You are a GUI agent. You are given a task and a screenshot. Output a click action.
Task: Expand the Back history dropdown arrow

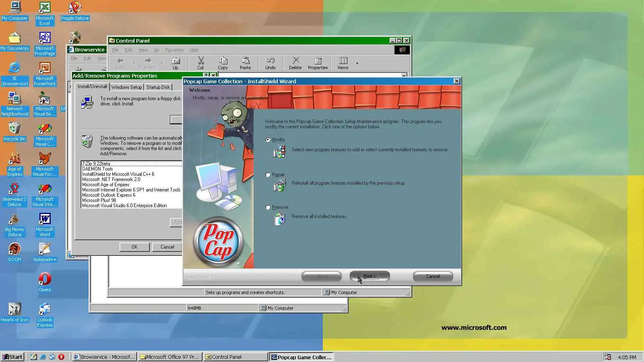134,63
